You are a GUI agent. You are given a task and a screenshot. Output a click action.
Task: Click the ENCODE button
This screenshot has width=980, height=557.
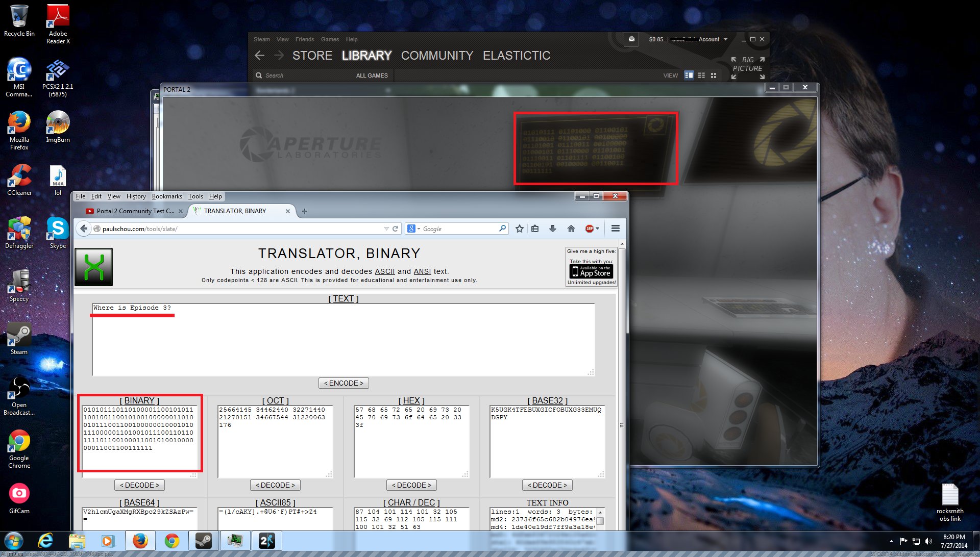point(344,383)
